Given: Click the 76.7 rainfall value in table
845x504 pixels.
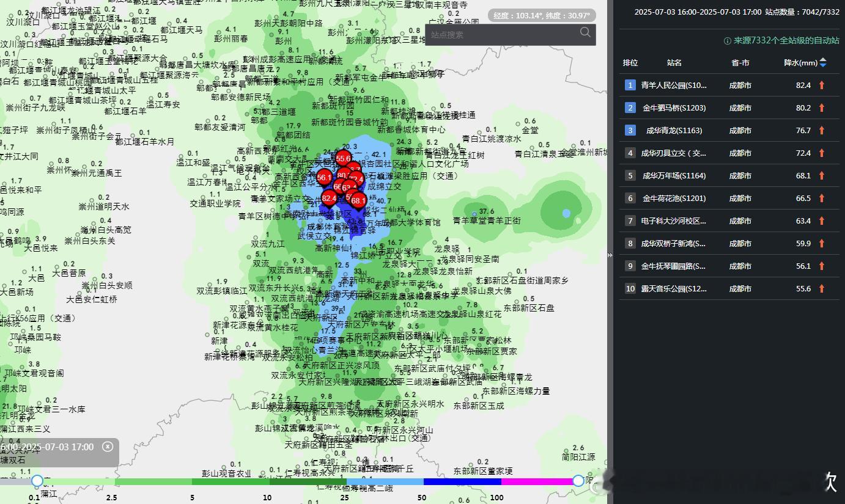Looking at the screenshot, I should click(803, 131).
